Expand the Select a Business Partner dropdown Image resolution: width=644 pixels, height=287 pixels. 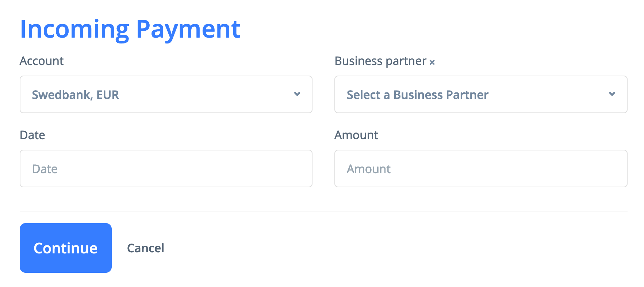[x=480, y=94]
